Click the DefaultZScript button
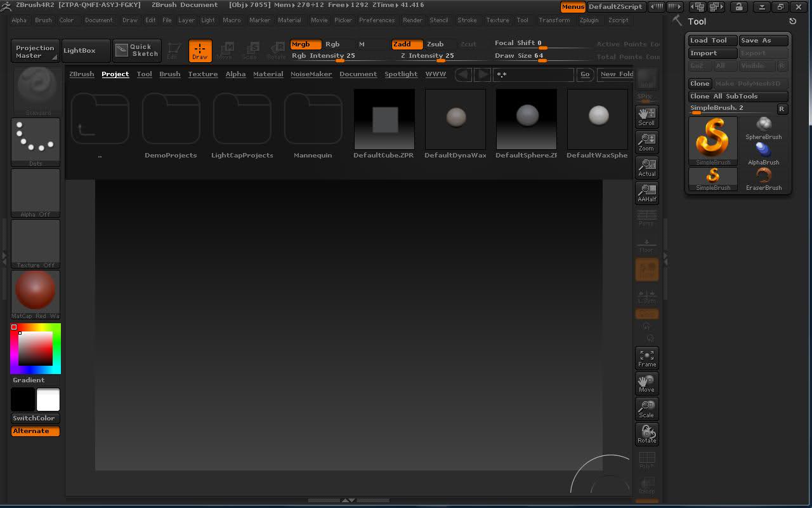 [x=615, y=7]
